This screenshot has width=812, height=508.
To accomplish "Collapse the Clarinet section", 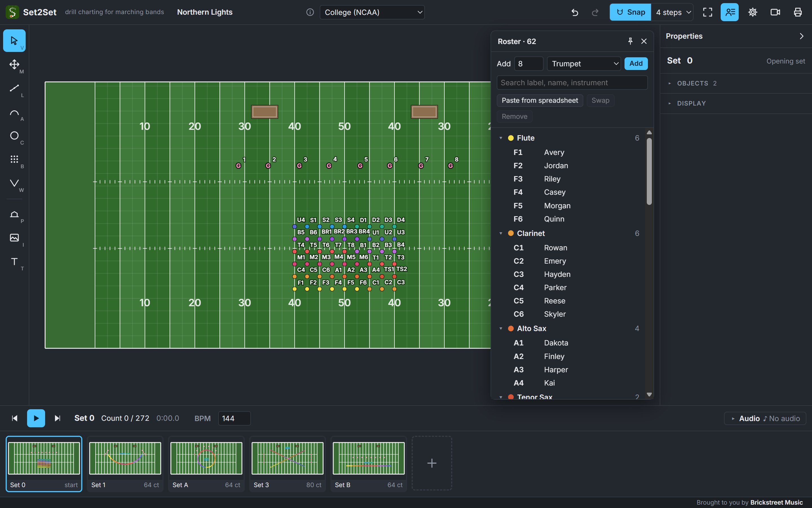I will click(501, 233).
